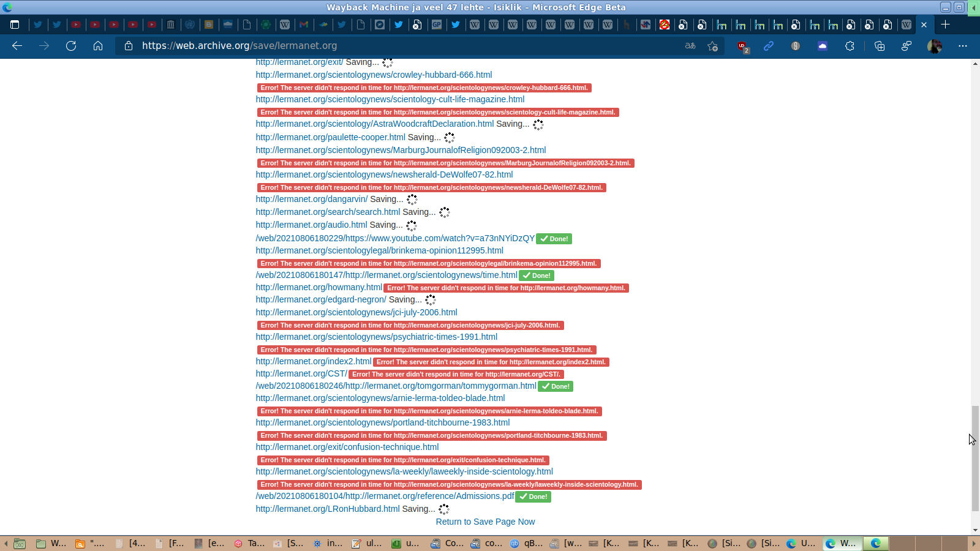Image resolution: width=980 pixels, height=551 pixels.
Task: Open archived Admissions.pdf link
Action: (385, 496)
